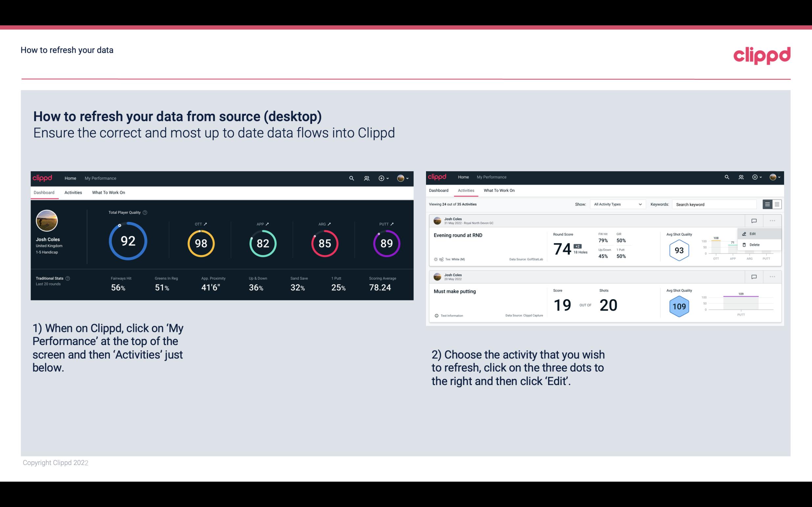Click the grid view icon in Activities
812x507 pixels.
(776, 204)
